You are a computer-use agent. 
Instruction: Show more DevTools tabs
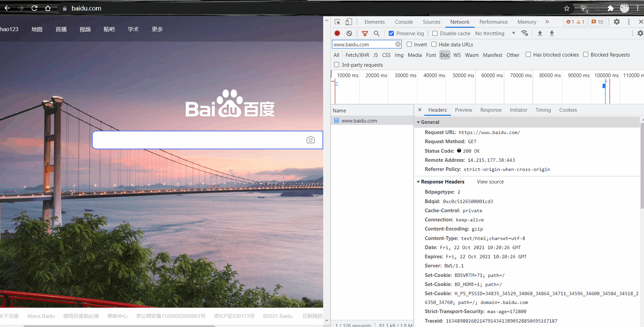547,22
